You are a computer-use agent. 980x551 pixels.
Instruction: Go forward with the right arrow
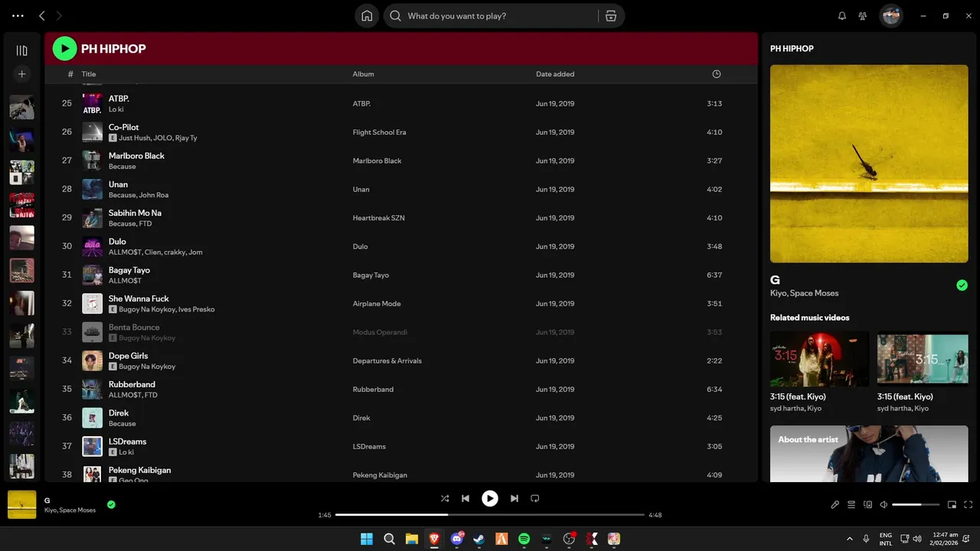pos(59,15)
